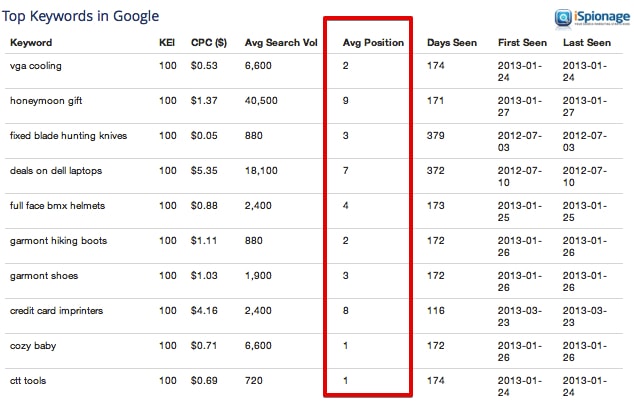
Task: Click search volume 1,900
Action: click(258, 276)
